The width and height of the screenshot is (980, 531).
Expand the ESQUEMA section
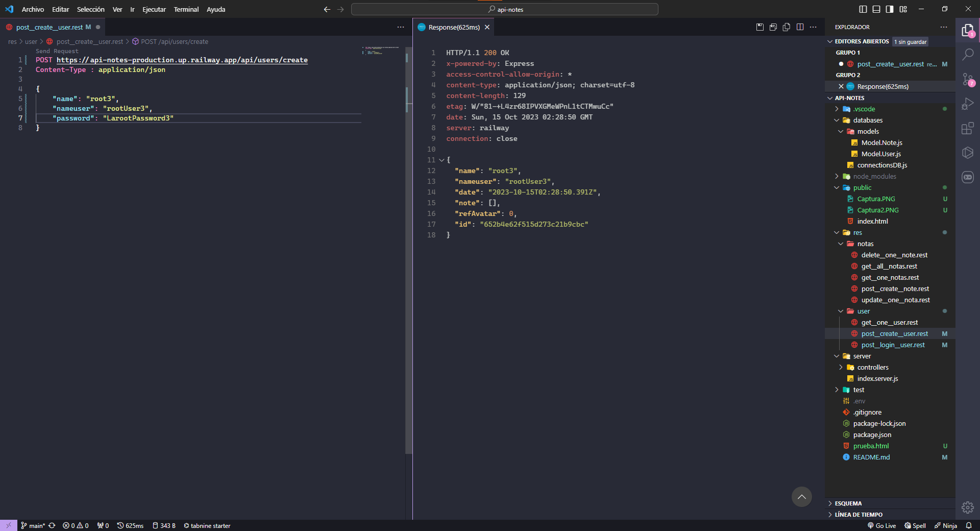click(848, 503)
